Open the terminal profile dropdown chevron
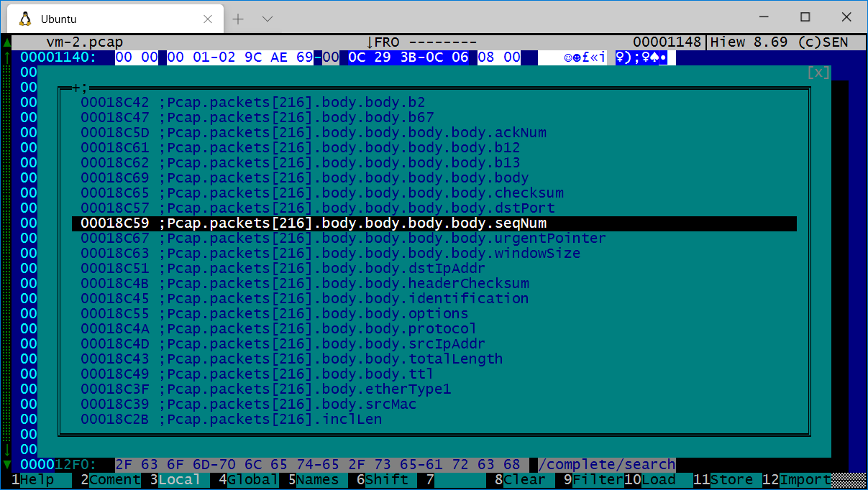Image resolution: width=868 pixels, height=490 pixels. 268,19
